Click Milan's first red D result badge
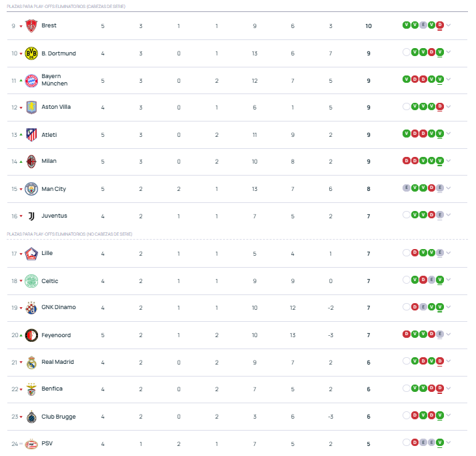The width and height of the screenshot is (476, 456). (x=406, y=160)
